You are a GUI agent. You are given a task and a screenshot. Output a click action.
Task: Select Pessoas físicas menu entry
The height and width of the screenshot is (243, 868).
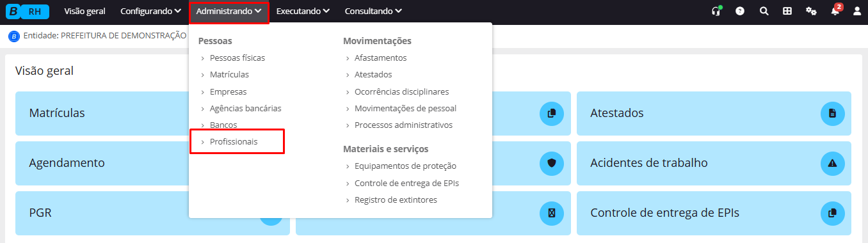237,58
